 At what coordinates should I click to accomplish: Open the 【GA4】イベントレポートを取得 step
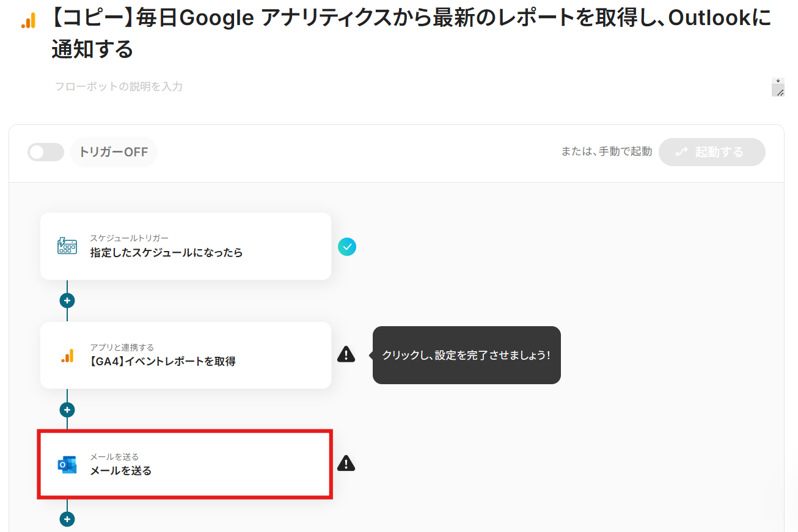(x=186, y=355)
